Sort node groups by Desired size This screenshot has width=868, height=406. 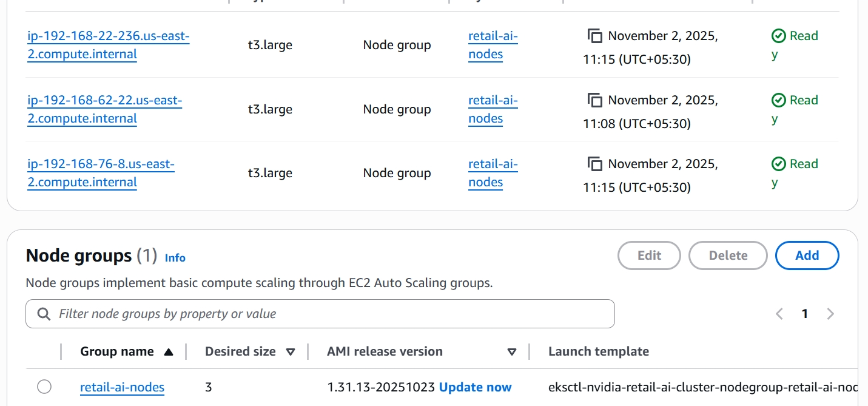click(x=290, y=352)
